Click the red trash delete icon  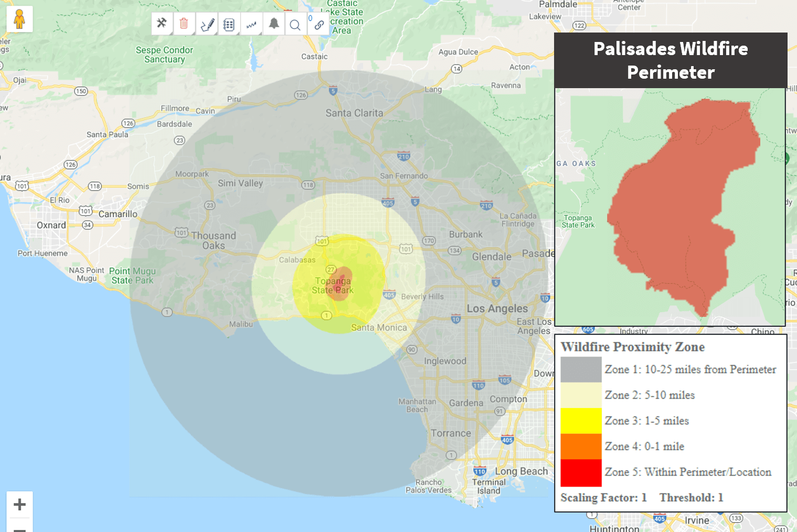tap(184, 24)
